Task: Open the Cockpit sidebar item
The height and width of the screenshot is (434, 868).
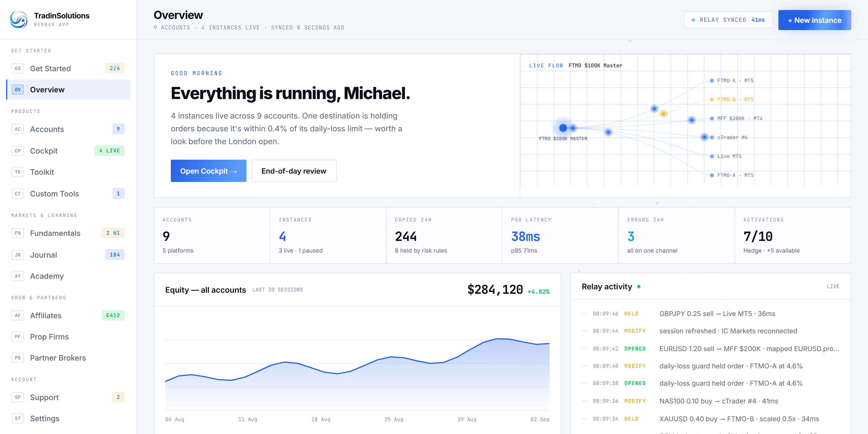Action: tap(68, 151)
